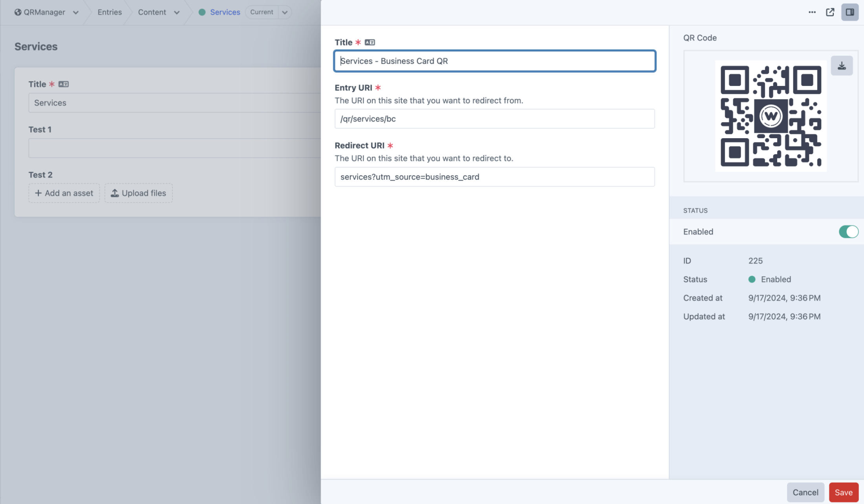Open entry in new tab icon
The height and width of the screenshot is (504, 864).
tap(830, 12)
